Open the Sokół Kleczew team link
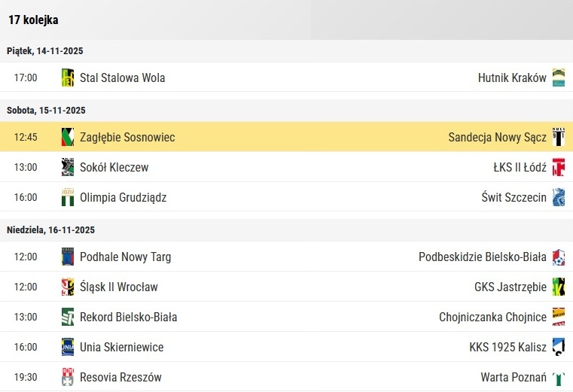Screen dimensions: 573x392 pos(114,167)
